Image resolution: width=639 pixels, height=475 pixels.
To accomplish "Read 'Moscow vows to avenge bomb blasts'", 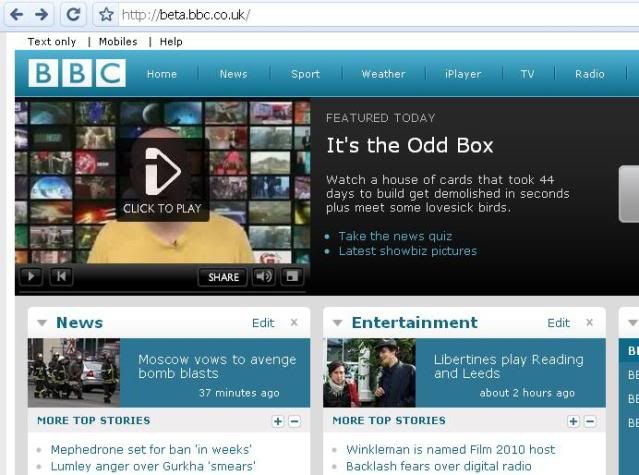I will [x=217, y=366].
